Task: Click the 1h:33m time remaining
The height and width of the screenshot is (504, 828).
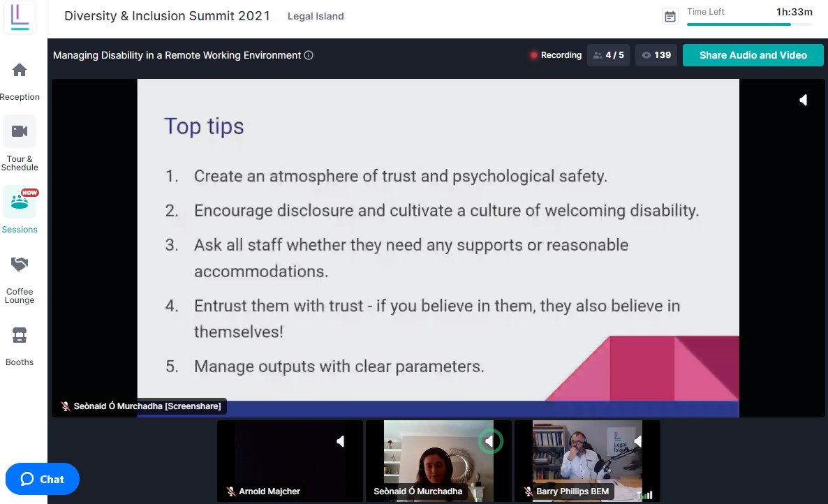Action: [794, 12]
